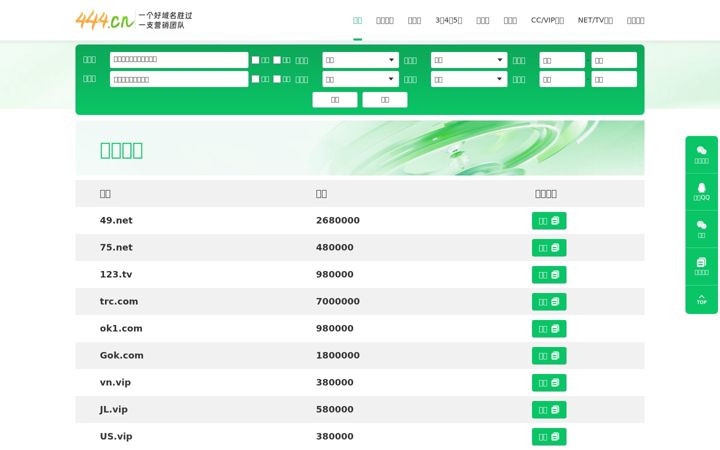Viewport: 720px width, 450px height.
Task: Select the domain name 75.net
Action: pos(116,248)
